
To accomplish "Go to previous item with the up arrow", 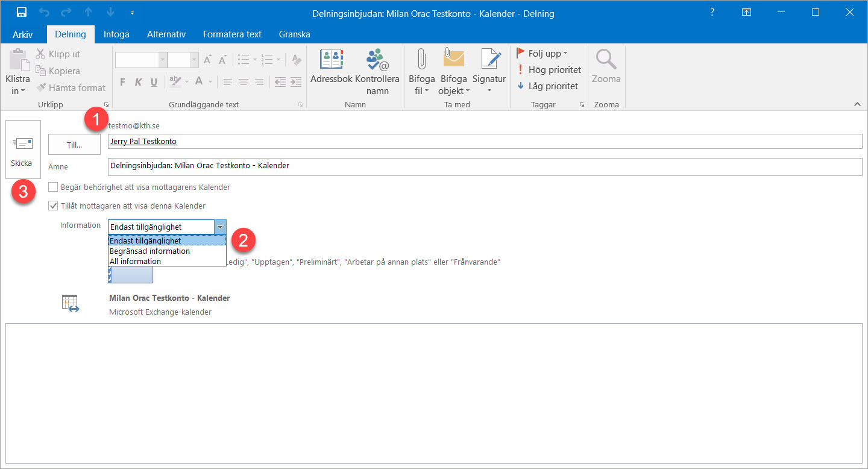I will (89, 13).
